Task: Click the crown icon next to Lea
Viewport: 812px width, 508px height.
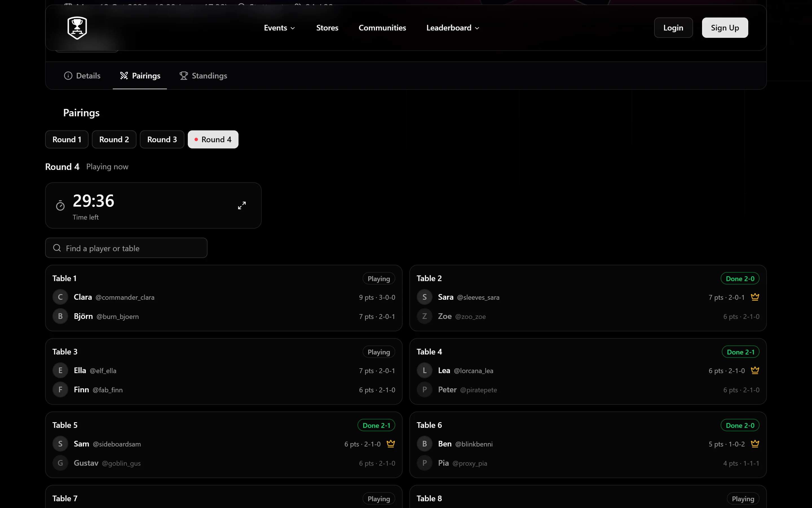Action: pyautogui.click(x=755, y=370)
